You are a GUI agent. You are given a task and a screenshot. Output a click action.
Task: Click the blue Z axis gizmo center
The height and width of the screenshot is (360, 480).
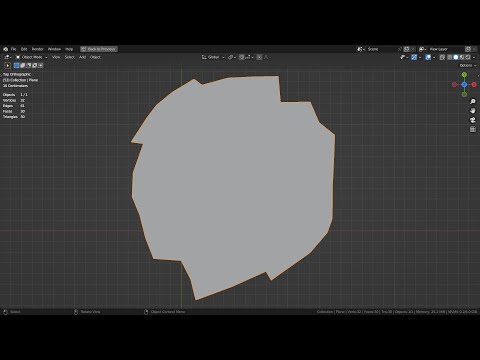464,85
